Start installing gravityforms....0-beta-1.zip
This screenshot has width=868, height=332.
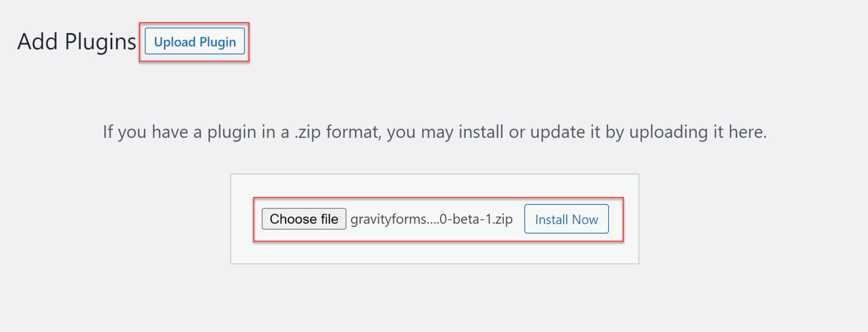click(566, 219)
